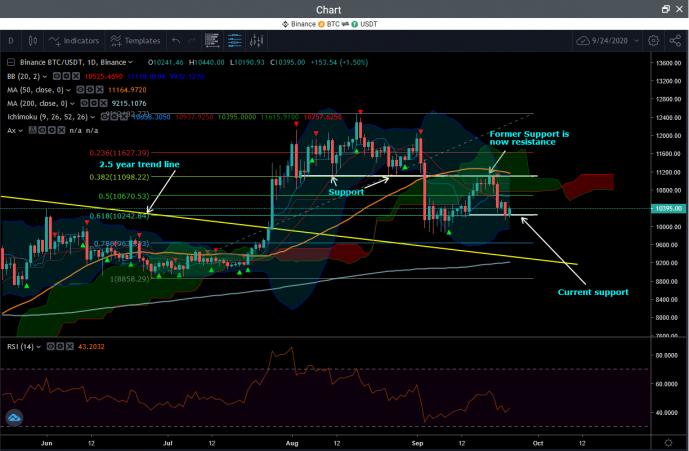Undo the last chart action

176,41
